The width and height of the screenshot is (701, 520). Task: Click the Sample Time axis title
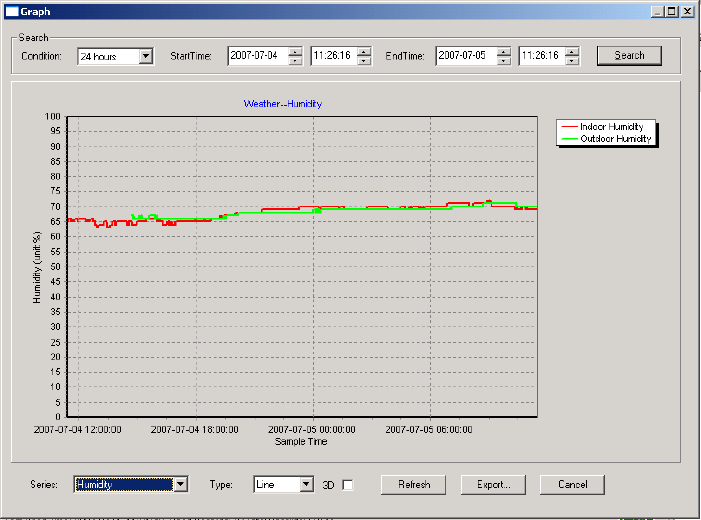(301, 442)
